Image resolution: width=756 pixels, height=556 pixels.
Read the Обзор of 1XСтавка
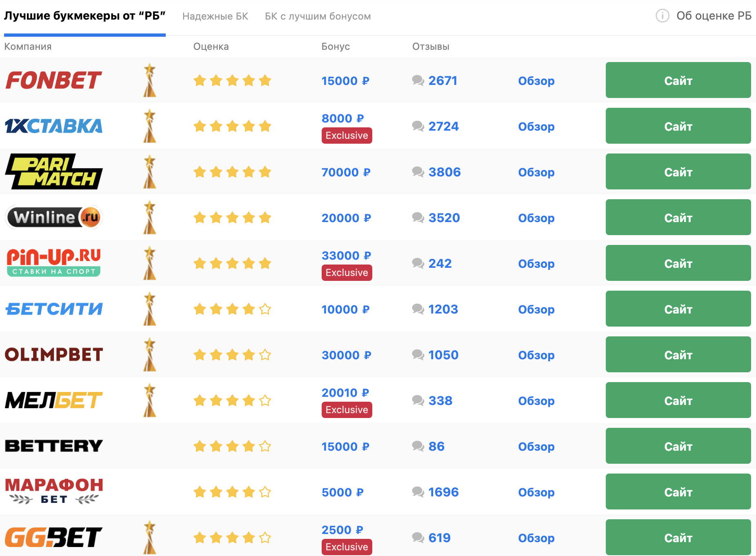tap(536, 127)
